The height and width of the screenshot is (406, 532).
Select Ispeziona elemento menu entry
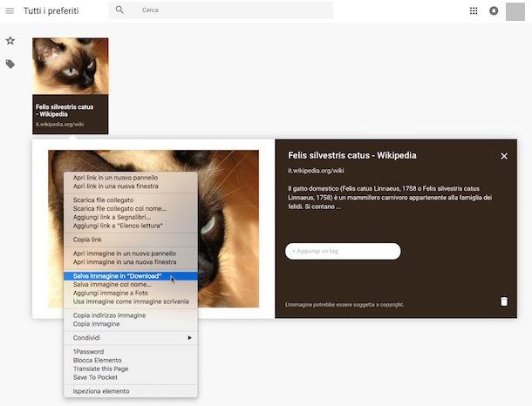pyautogui.click(x=101, y=391)
